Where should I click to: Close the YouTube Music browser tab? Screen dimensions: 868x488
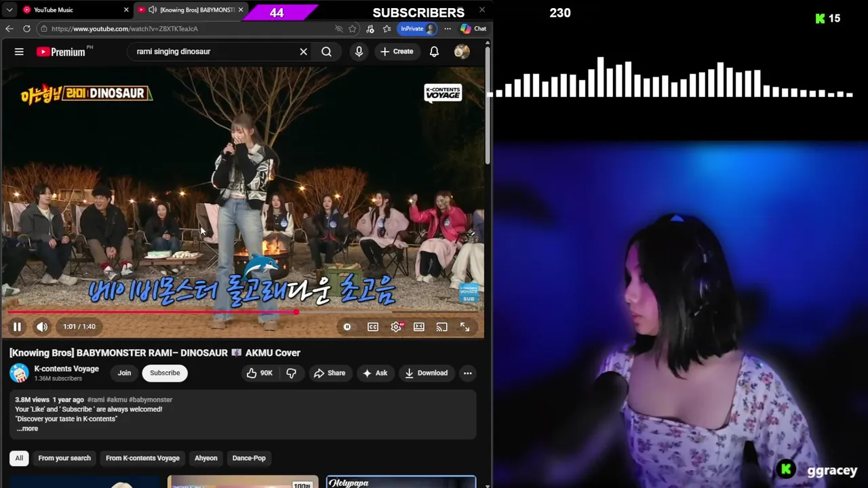click(126, 9)
